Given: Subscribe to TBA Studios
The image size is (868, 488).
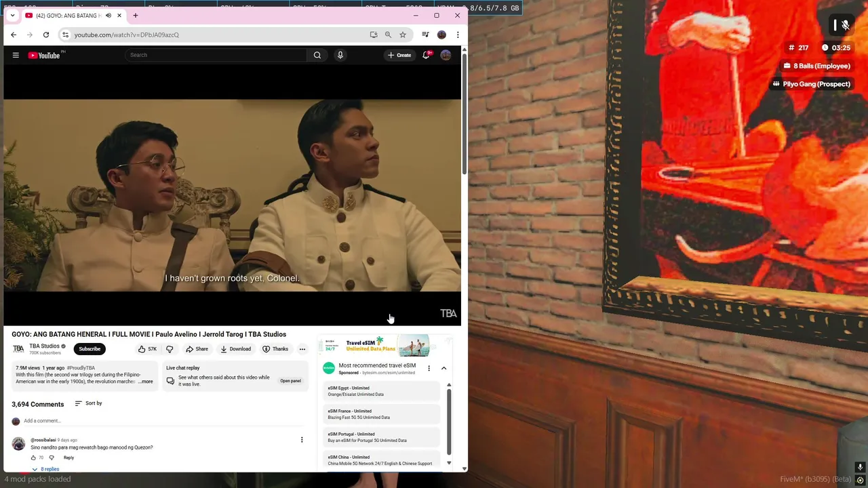Looking at the screenshot, I should pos(90,349).
